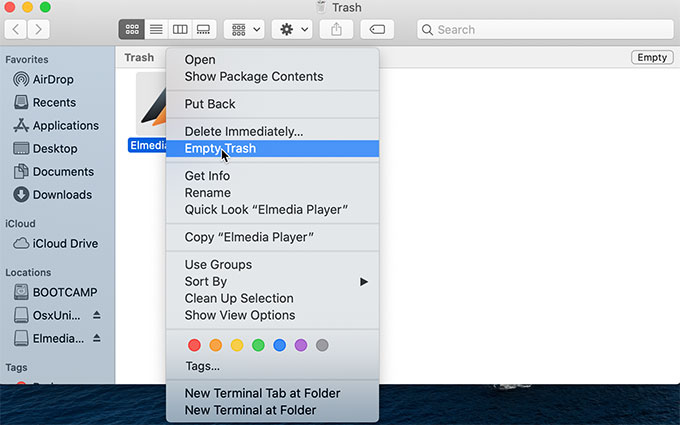
Task: Choose Empty Trash from context menu
Action: click(220, 149)
